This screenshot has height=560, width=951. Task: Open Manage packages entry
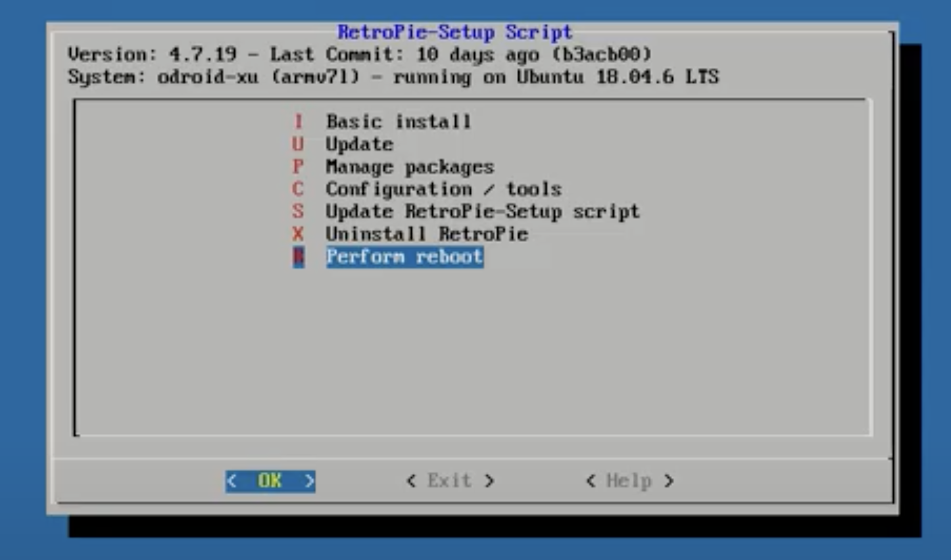tap(410, 167)
